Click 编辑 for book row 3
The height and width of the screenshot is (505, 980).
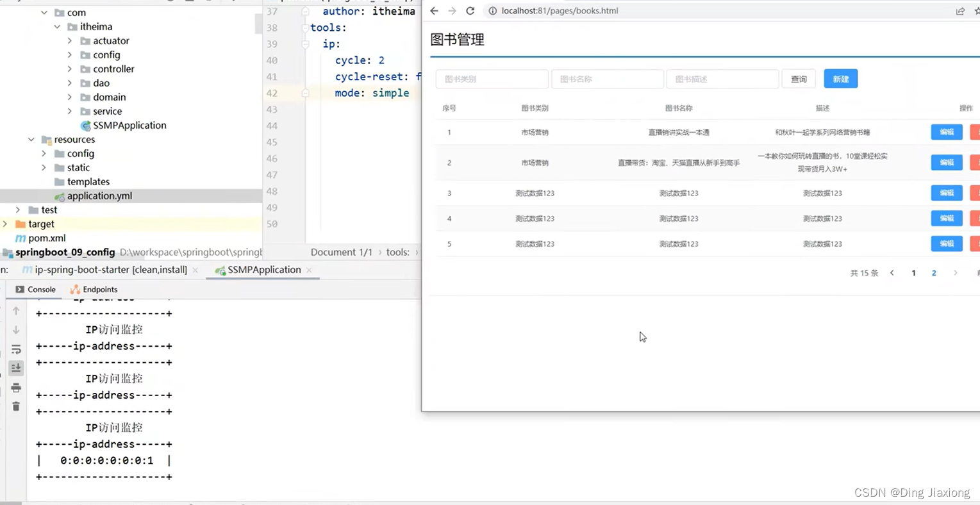click(947, 193)
